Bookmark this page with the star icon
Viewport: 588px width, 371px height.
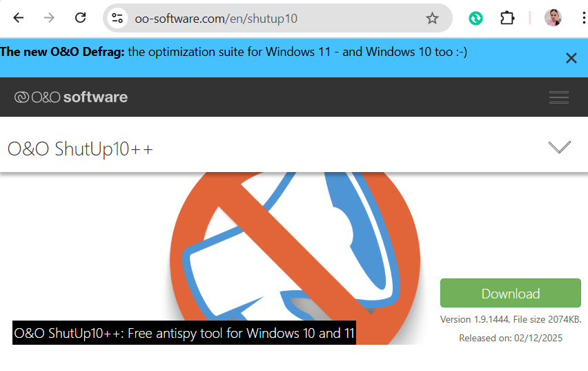(432, 18)
